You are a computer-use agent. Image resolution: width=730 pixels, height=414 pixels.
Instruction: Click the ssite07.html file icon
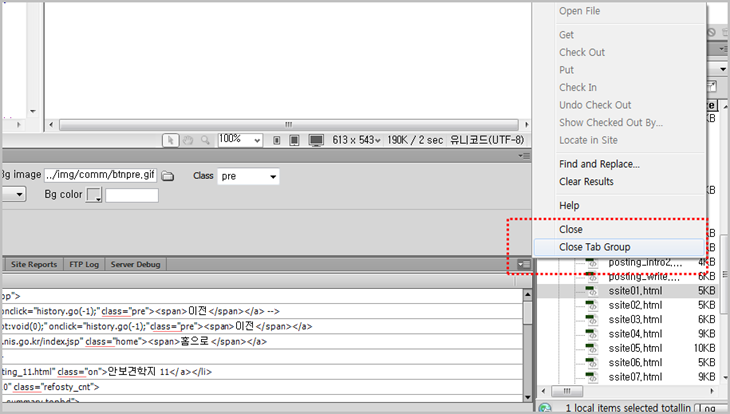[x=592, y=377]
